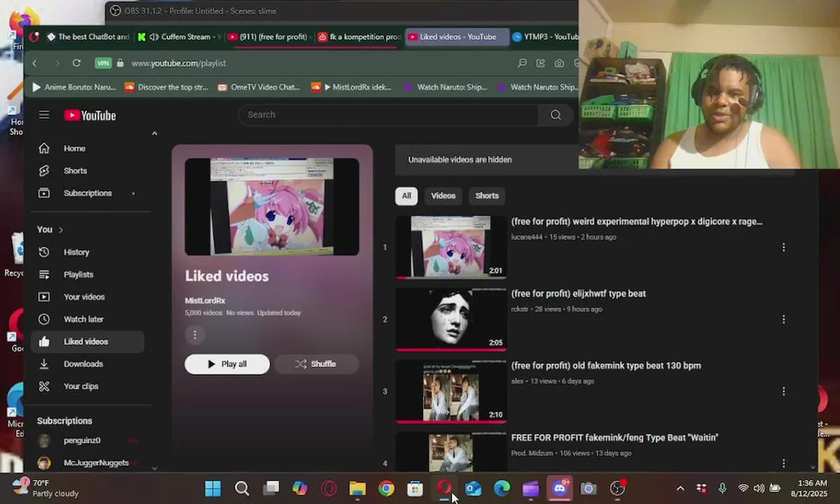This screenshot has width=840, height=504.
Task: Reload the page with refresh icon
Action: coord(77,63)
